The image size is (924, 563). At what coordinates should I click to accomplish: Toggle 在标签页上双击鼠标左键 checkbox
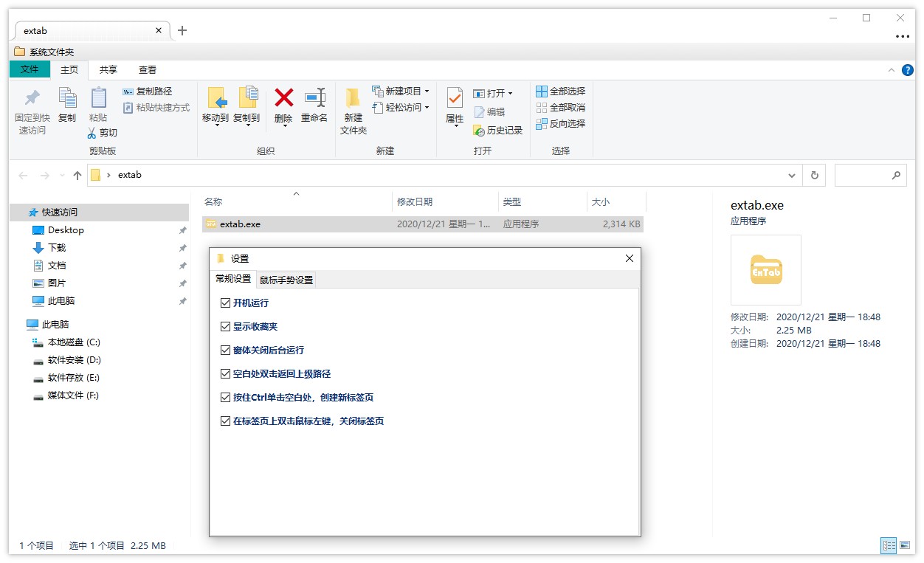tap(226, 421)
